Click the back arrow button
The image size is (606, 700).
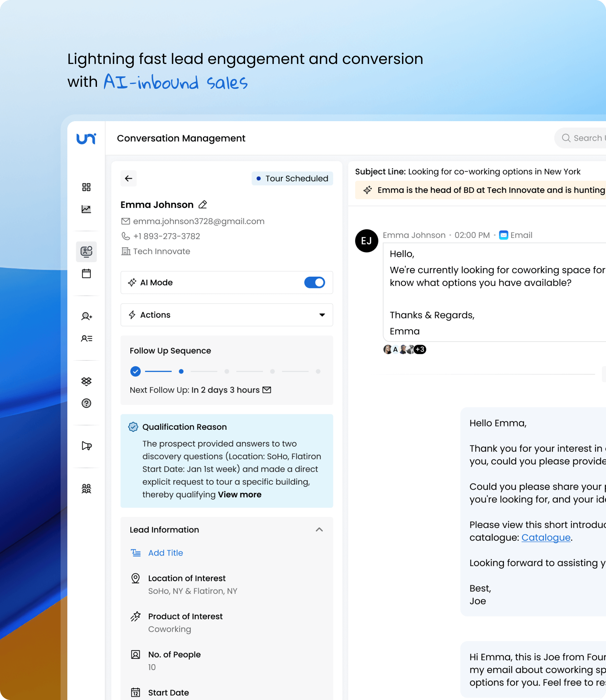tap(129, 178)
